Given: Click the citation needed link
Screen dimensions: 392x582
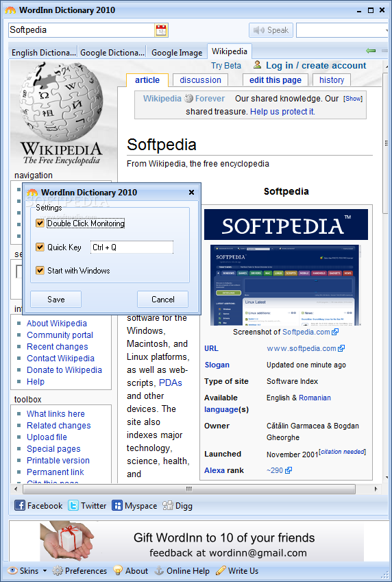Looking at the screenshot, I should (342, 451).
